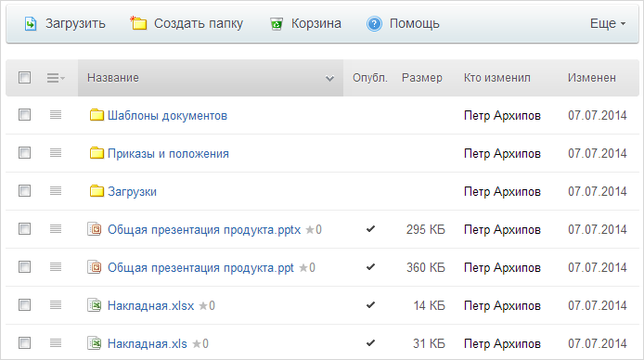Click the Загрузить upload button
This screenshot has width=644, height=360.
click(65, 24)
